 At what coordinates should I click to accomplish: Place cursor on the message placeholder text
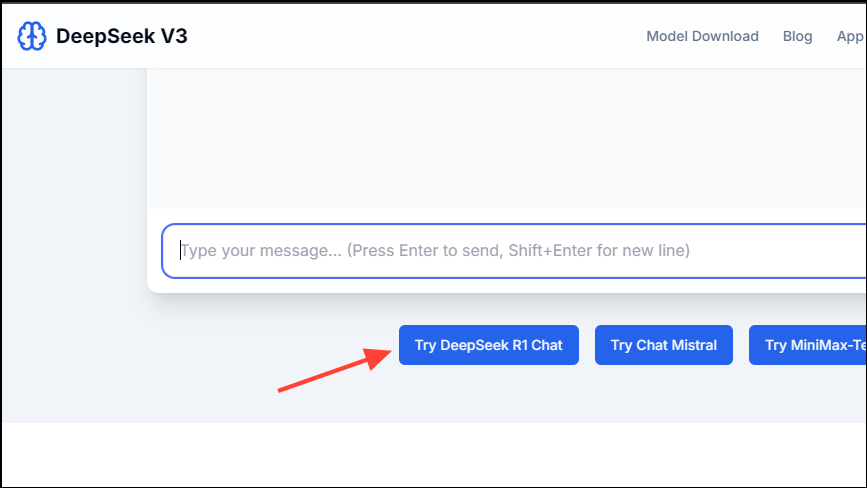pyautogui.click(x=435, y=250)
